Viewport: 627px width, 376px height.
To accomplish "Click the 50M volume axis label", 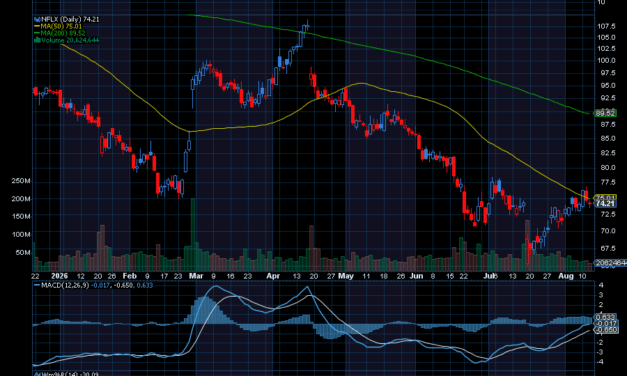I will point(23,252).
